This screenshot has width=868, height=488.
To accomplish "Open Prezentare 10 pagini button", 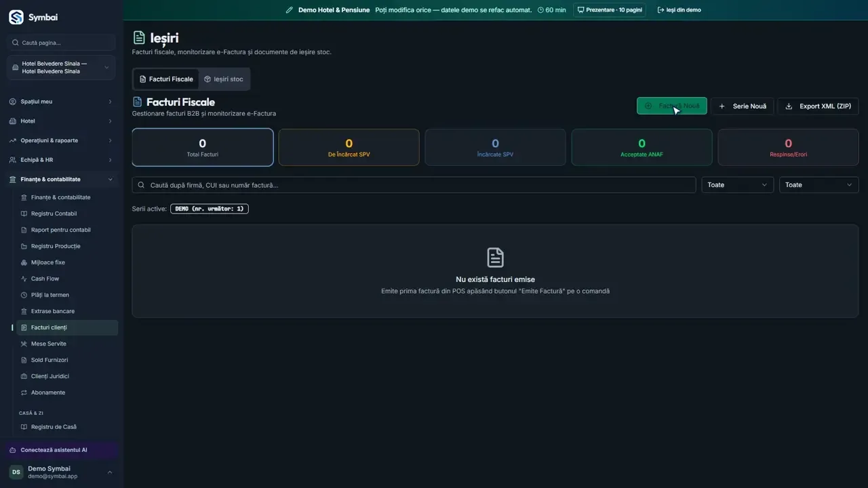I will point(610,10).
